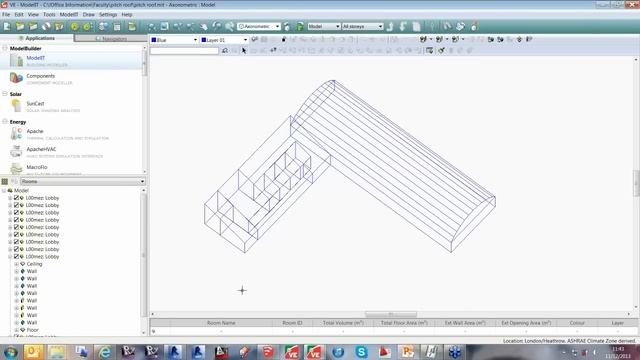Expand the Floor node in the tree
640x360 pixels.
[x=16, y=330]
